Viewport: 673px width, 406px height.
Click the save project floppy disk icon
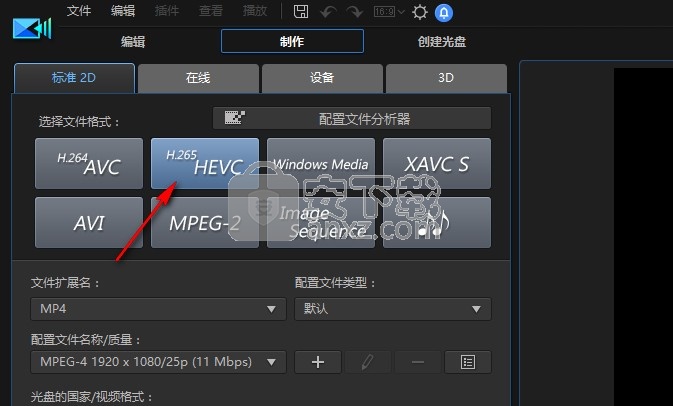tap(302, 12)
